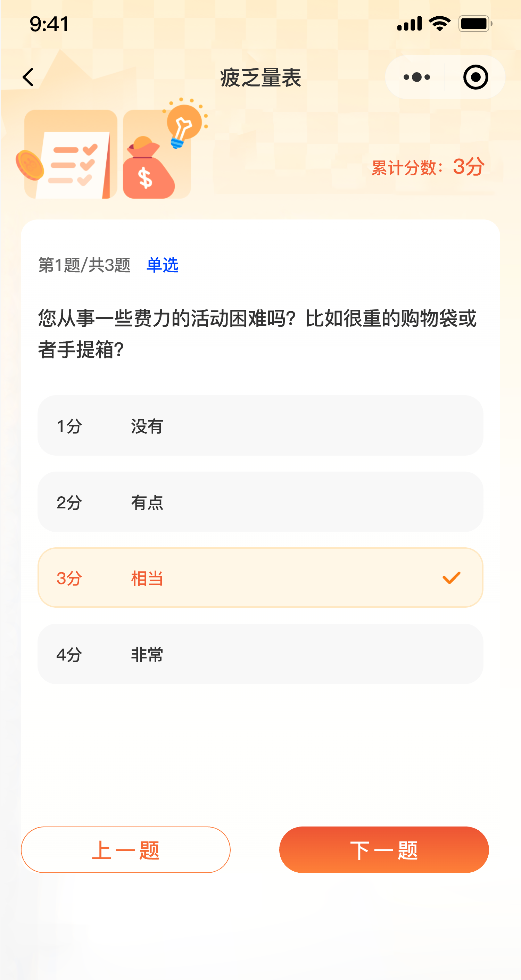The width and height of the screenshot is (521, 980).
Task: Select the 1分 没有 option
Action: [x=260, y=425]
